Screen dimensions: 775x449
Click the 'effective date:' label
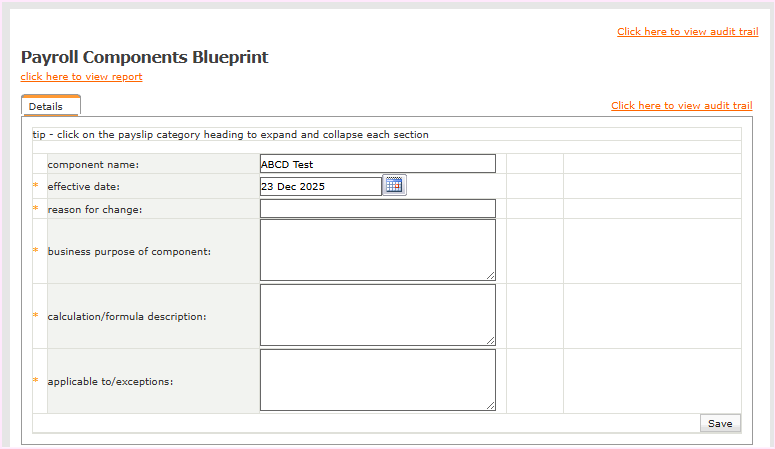(x=84, y=186)
